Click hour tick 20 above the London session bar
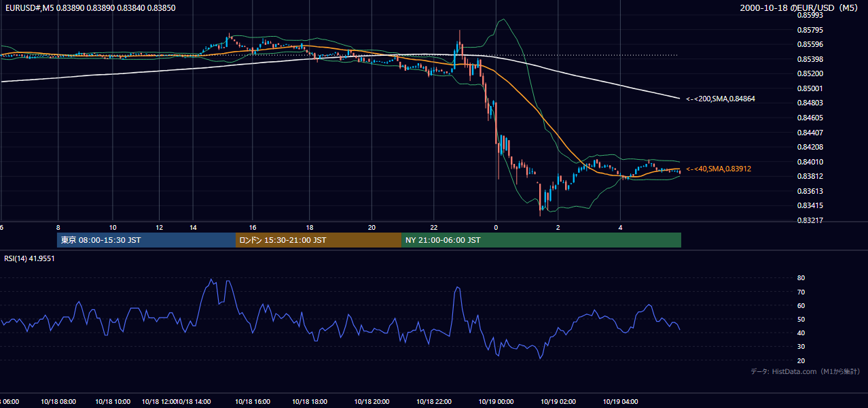Image resolution: width=868 pixels, height=408 pixels. (x=372, y=227)
